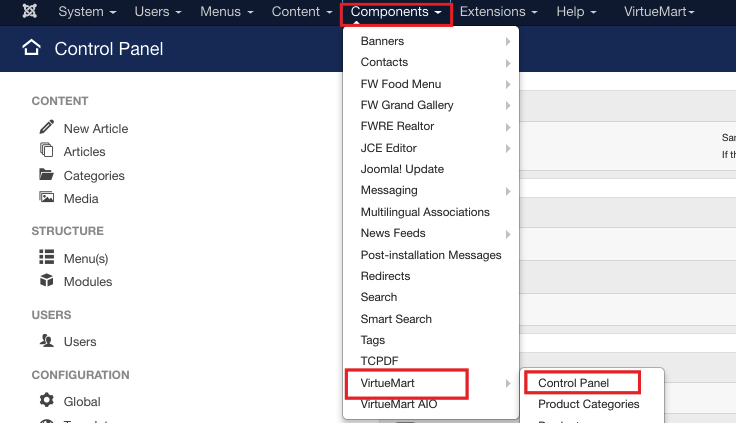Select Product Categories in VirtueMart submenu
The width and height of the screenshot is (736, 423).
(588, 404)
